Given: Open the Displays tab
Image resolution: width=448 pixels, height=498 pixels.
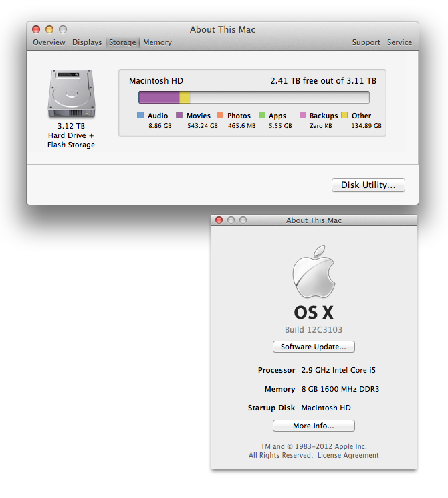Looking at the screenshot, I should [87, 42].
